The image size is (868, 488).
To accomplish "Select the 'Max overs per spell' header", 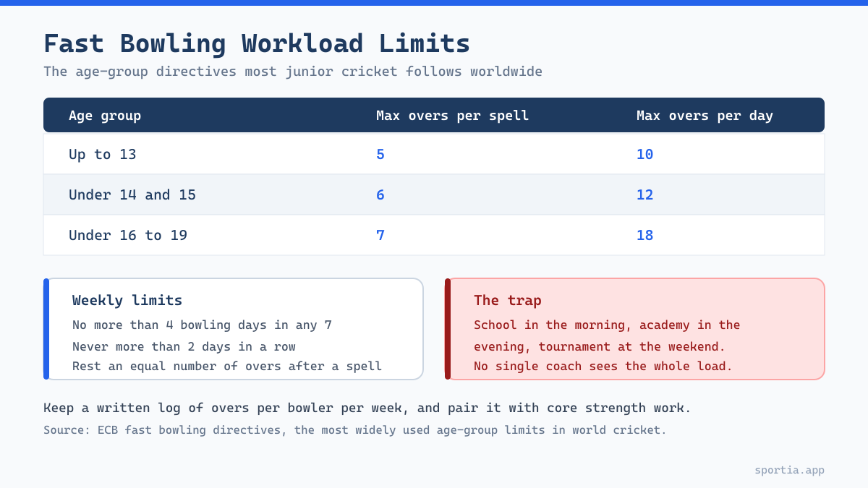I will pyautogui.click(x=452, y=116).
